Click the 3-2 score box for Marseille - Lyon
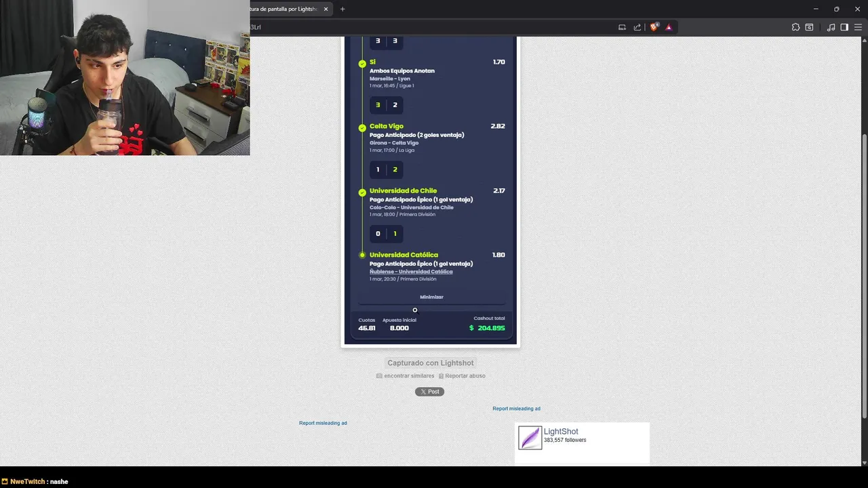 [387, 105]
